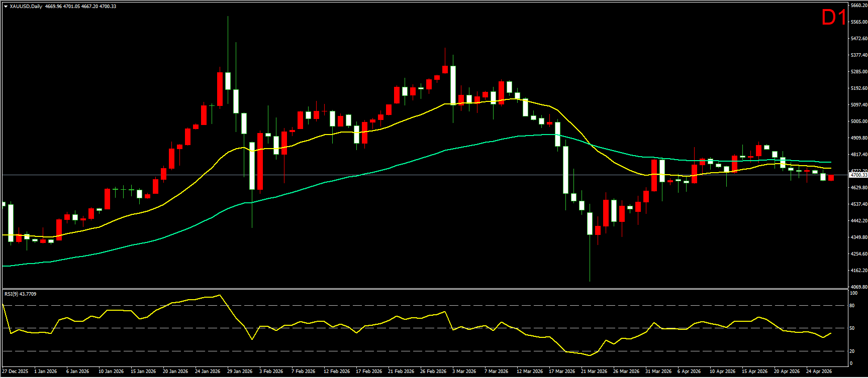
Task: Click the 24 Apr 2026 date label
Action: [819, 371]
